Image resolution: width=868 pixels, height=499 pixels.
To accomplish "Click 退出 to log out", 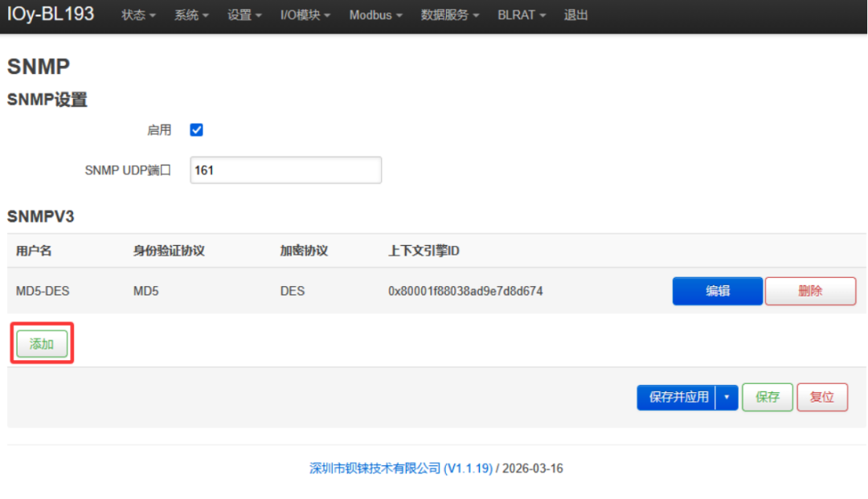I will pyautogui.click(x=575, y=14).
